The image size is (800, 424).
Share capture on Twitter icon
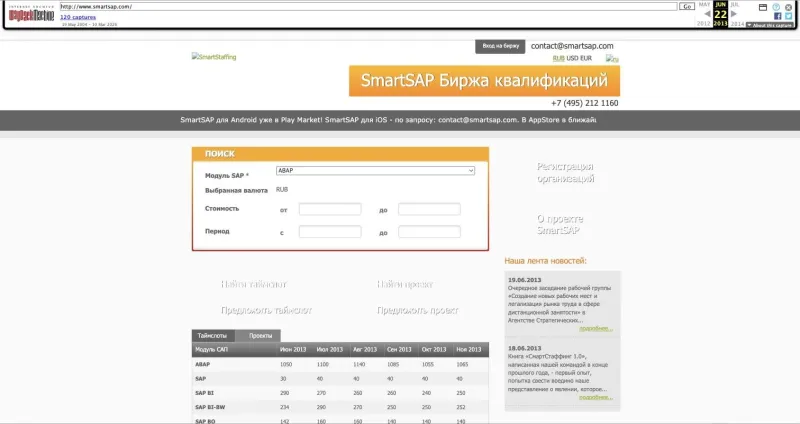pyautogui.click(x=789, y=16)
